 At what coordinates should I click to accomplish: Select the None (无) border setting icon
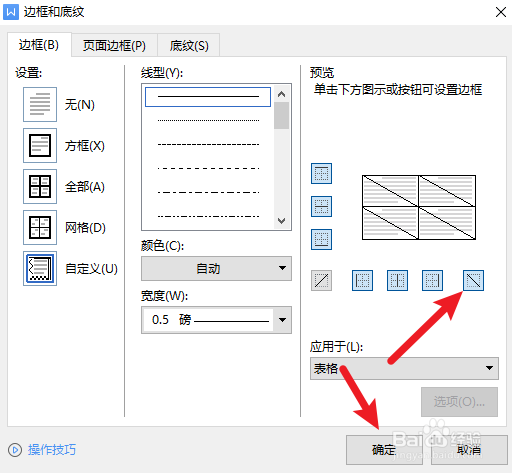(x=40, y=105)
